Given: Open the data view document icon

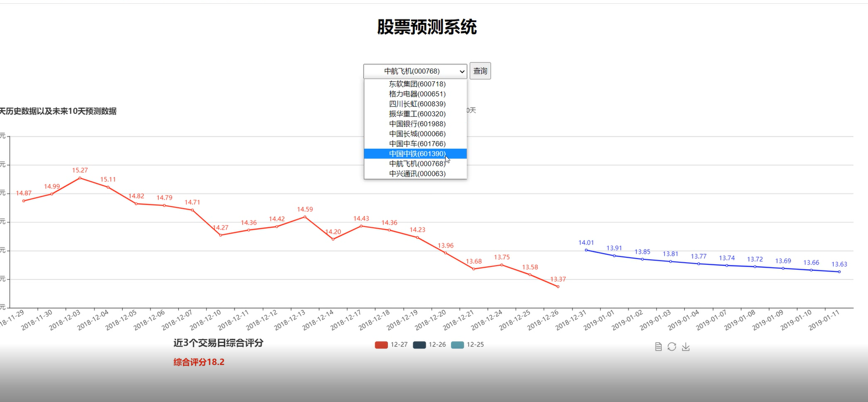Looking at the screenshot, I should 658,347.
